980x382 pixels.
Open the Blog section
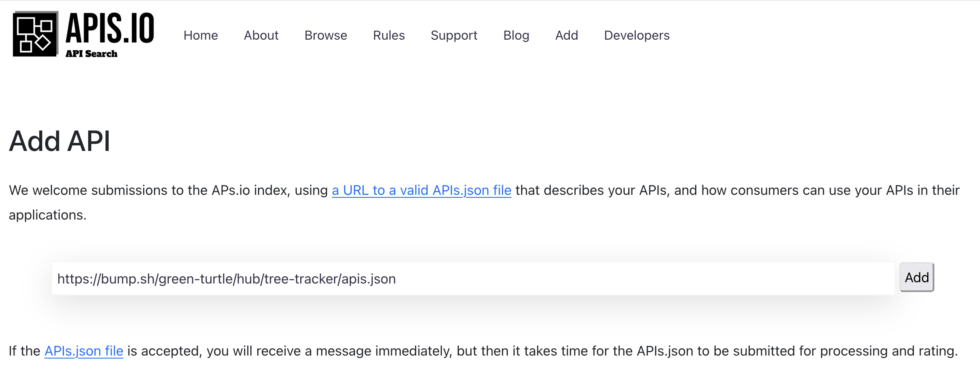[516, 35]
